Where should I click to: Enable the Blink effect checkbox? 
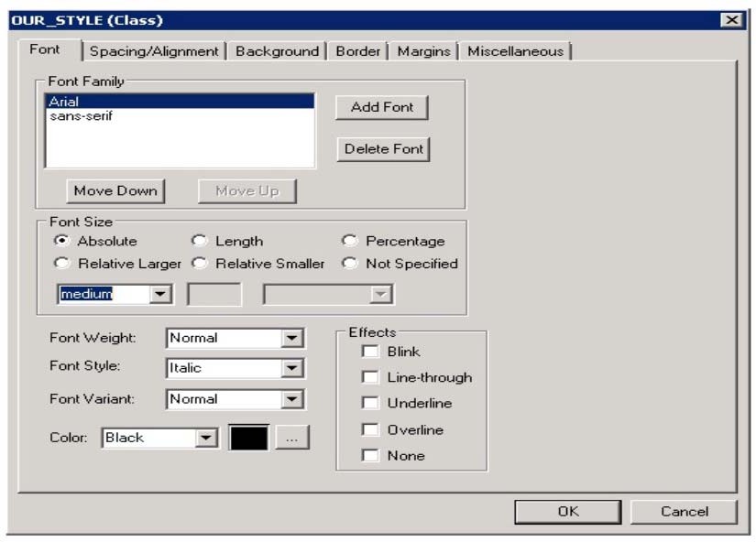[370, 352]
